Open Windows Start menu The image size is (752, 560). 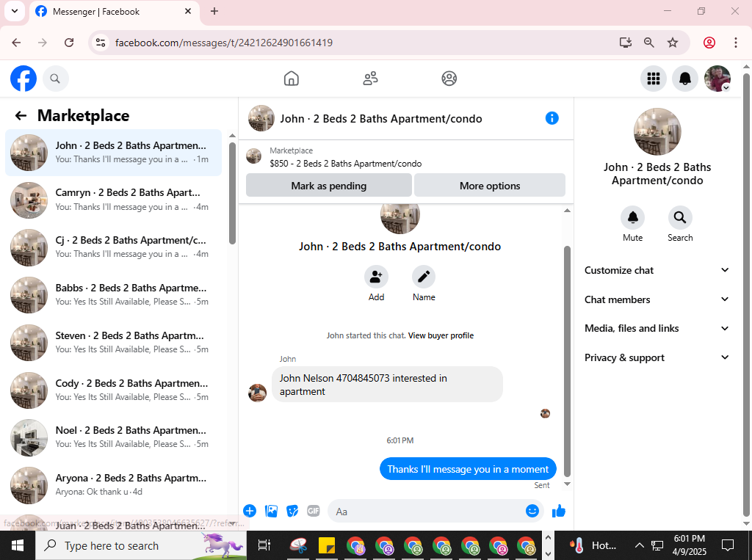pos(18,545)
